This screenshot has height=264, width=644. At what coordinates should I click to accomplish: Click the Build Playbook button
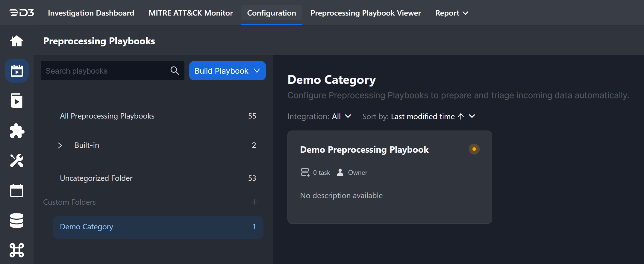coord(227,71)
